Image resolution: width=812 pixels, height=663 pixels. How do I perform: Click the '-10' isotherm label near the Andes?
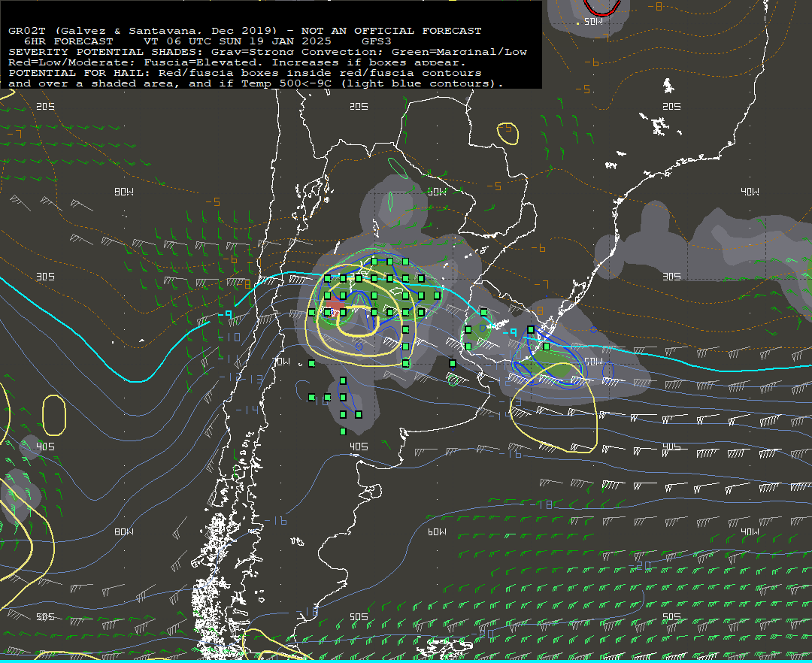click(229, 338)
